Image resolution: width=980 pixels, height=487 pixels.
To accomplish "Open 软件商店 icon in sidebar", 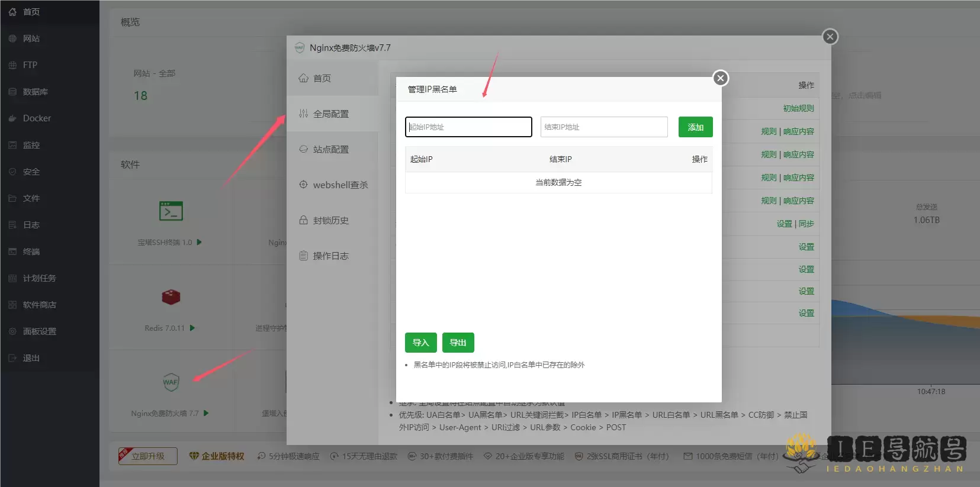I will click(x=12, y=305).
